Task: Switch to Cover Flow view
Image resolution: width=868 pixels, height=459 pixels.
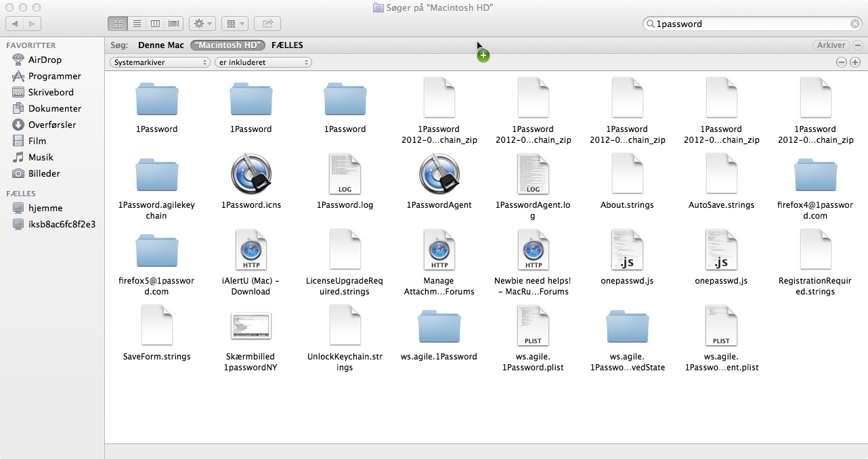Action: (174, 24)
